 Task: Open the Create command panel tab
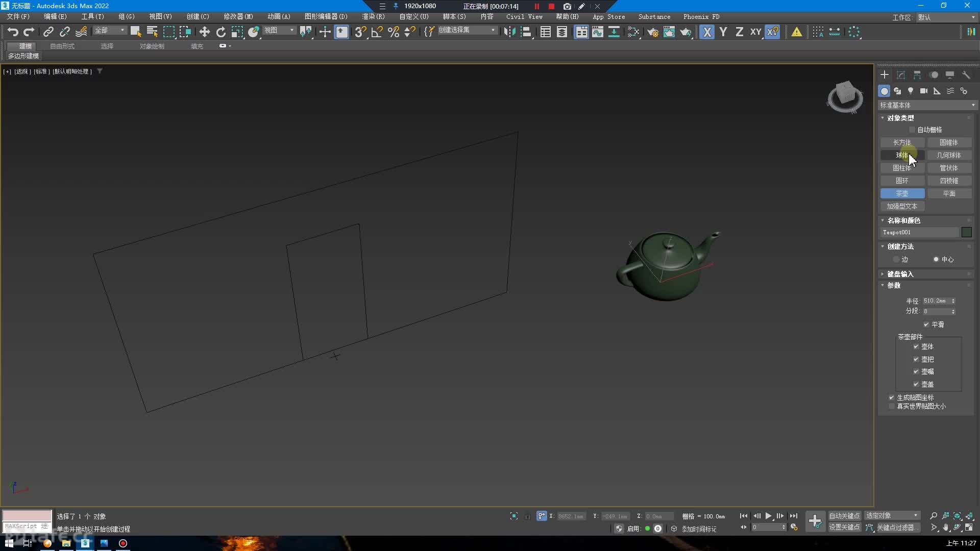coord(885,74)
